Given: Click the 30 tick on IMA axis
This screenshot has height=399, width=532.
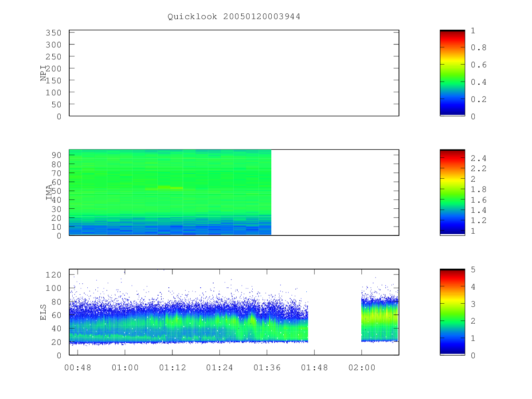Looking at the screenshot, I should 56,209.
